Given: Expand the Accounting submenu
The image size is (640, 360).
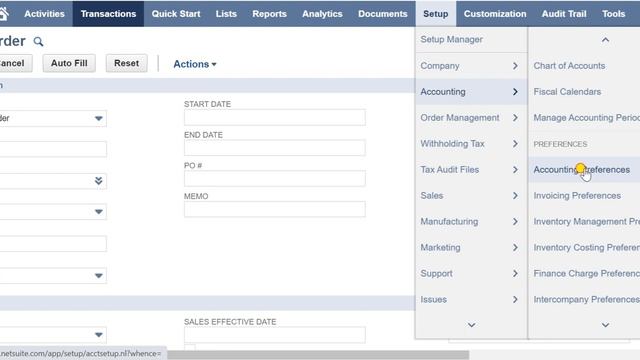Looking at the screenshot, I should 471,91.
